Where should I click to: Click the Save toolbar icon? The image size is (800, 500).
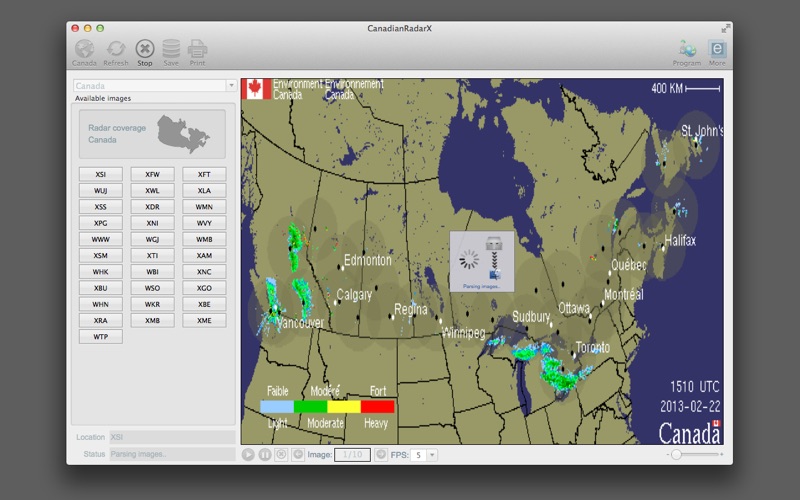click(171, 48)
